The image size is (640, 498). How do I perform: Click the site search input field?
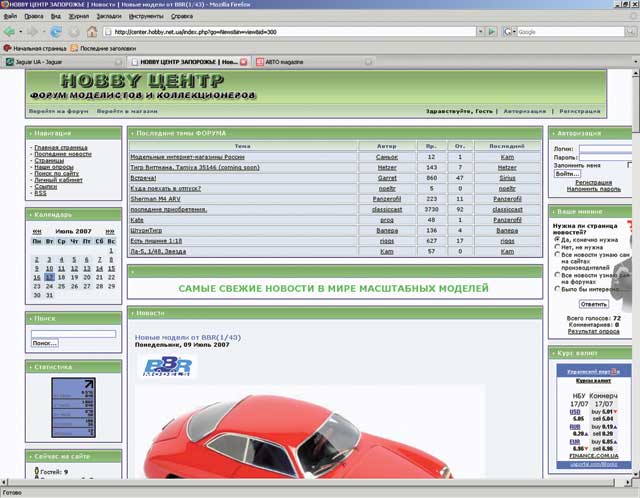(73, 333)
